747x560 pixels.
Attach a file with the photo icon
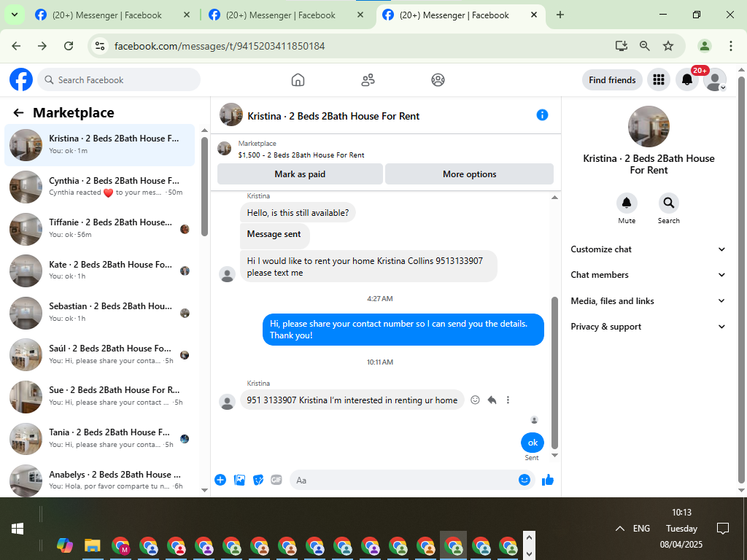pyautogui.click(x=239, y=480)
